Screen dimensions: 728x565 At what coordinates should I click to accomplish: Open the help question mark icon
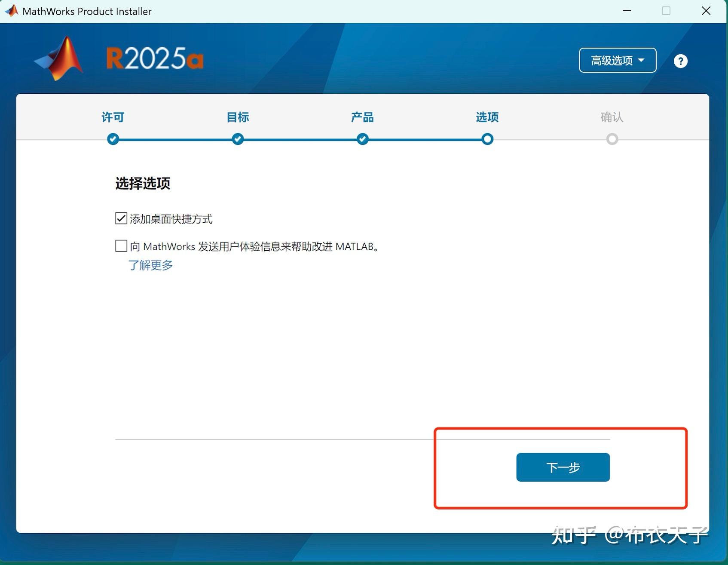[x=680, y=61]
